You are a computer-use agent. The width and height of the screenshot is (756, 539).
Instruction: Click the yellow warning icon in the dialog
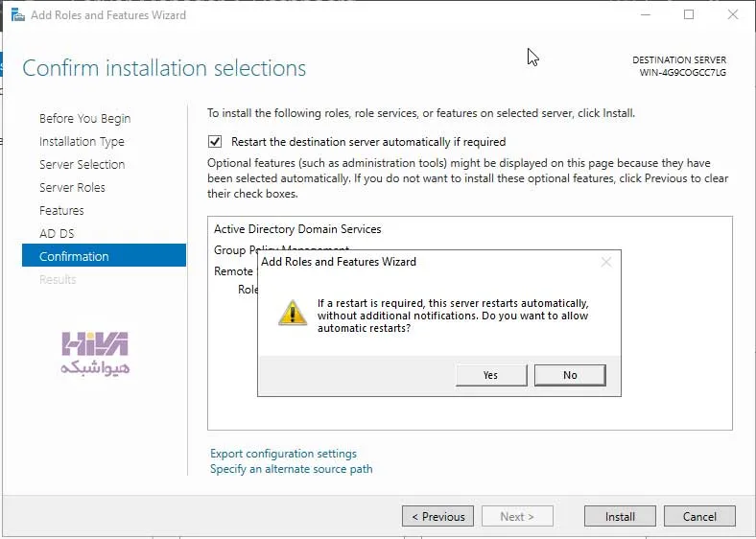click(x=293, y=313)
